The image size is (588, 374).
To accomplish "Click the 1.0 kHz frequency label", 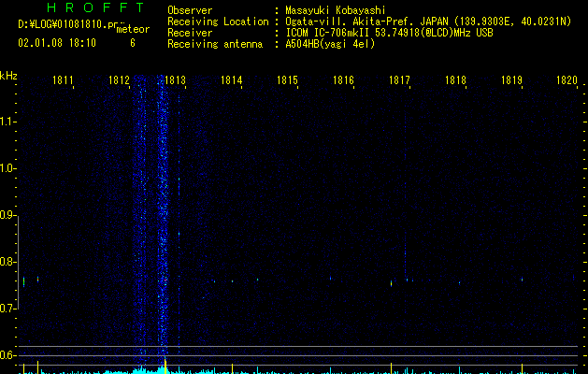I will click(x=7, y=168).
